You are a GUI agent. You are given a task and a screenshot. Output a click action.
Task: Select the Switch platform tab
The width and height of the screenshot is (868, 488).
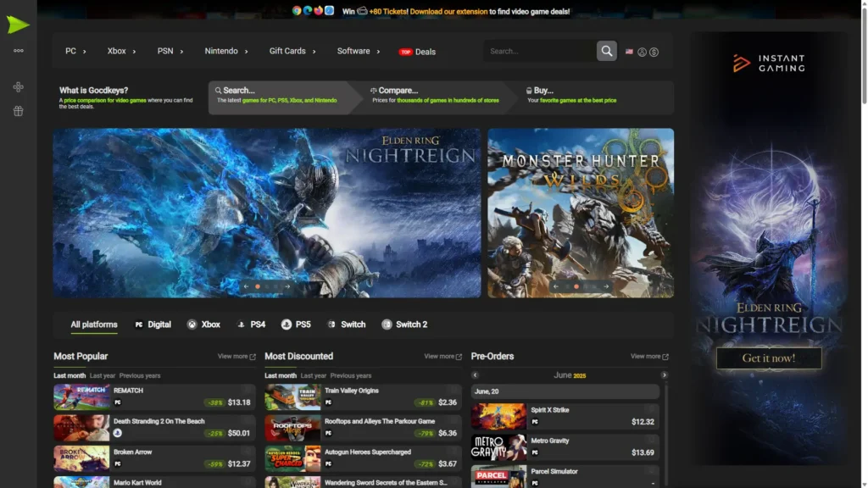[x=346, y=324]
